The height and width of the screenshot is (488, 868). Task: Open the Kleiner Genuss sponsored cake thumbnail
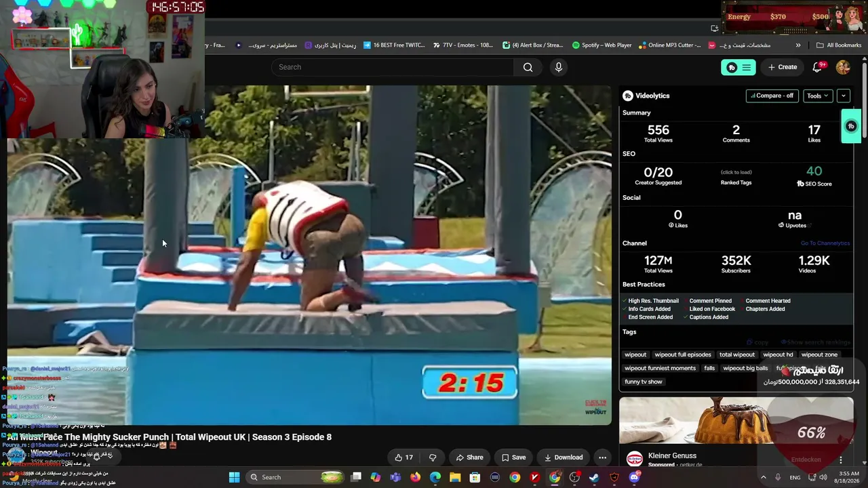click(x=736, y=421)
